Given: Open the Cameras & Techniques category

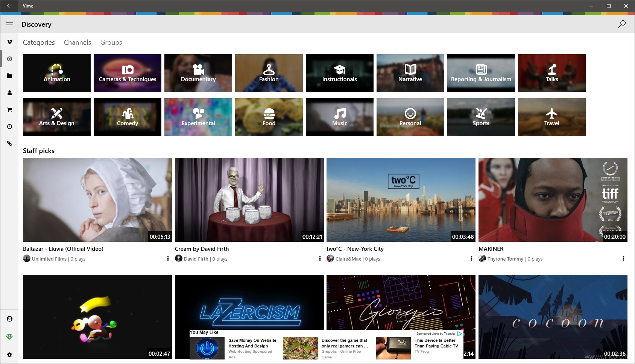Looking at the screenshot, I should [128, 73].
